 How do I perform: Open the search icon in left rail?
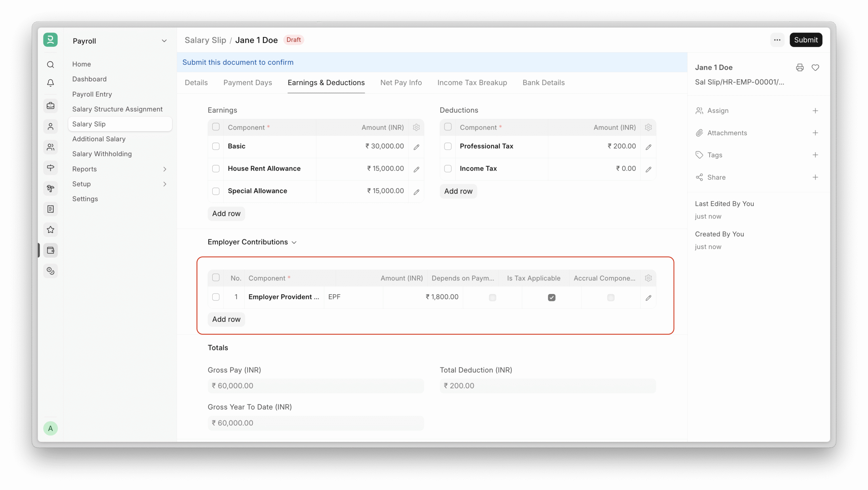point(51,64)
